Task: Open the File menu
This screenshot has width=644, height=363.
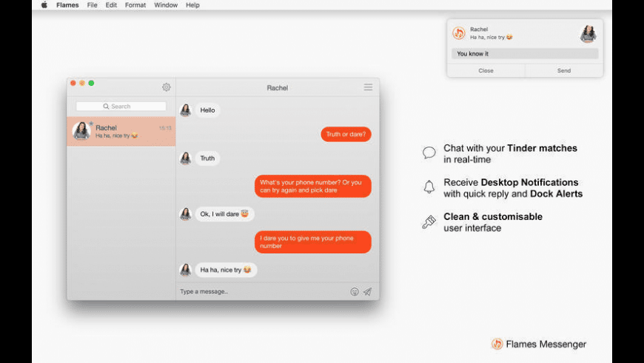Action: tap(92, 5)
